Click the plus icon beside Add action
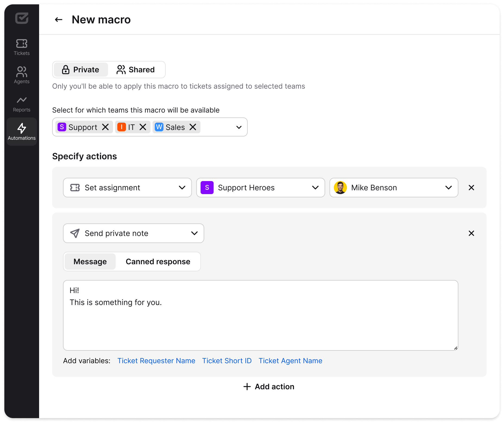Image resolution: width=504 pixels, height=423 pixels. coord(247,387)
